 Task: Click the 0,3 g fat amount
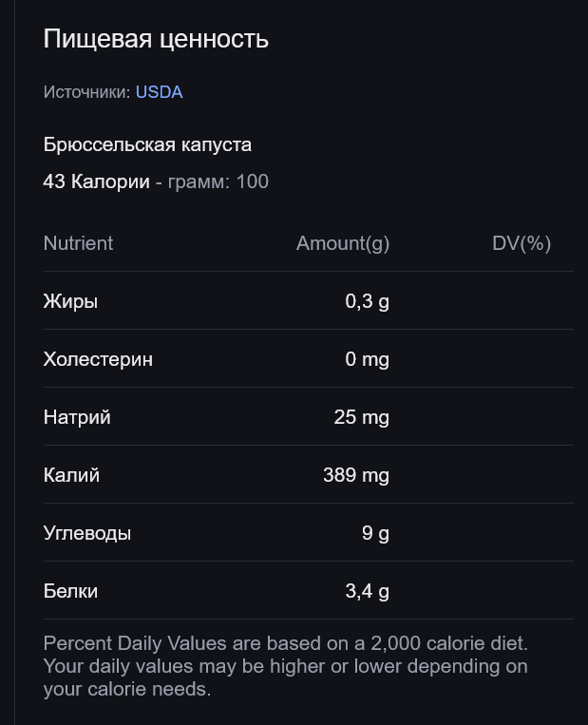[367, 301]
